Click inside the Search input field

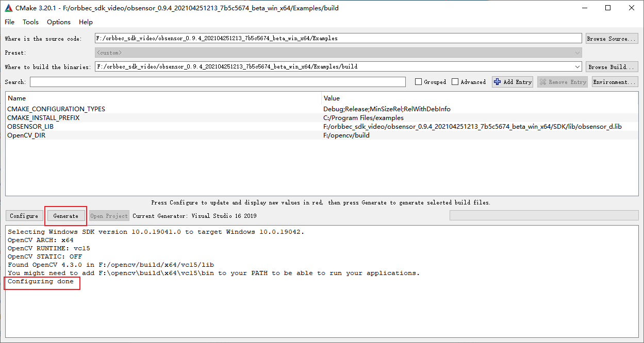[x=217, y=82]
